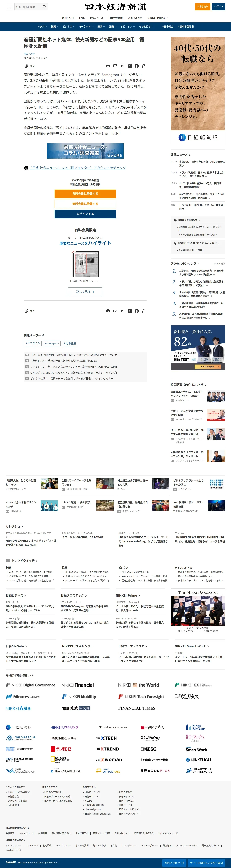Screen dimensions: 231x868
Task: Open the hamburger menu at page top
Action: pyautogui.click(x=9, y=7)
